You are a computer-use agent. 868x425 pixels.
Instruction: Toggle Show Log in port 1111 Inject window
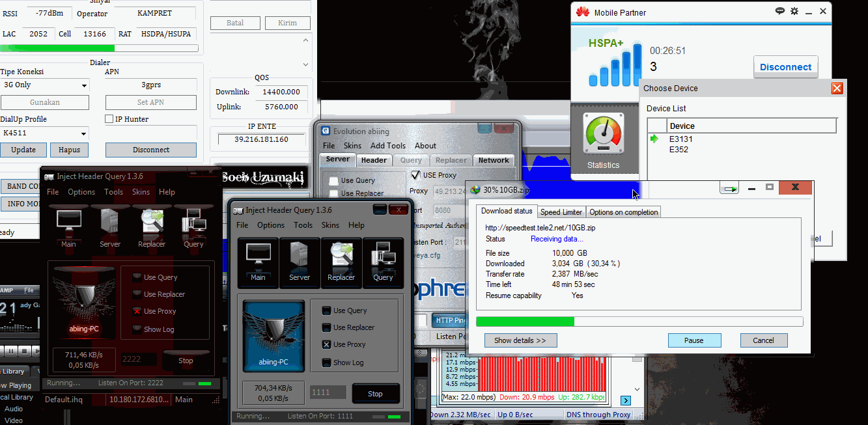coord(327,363)
